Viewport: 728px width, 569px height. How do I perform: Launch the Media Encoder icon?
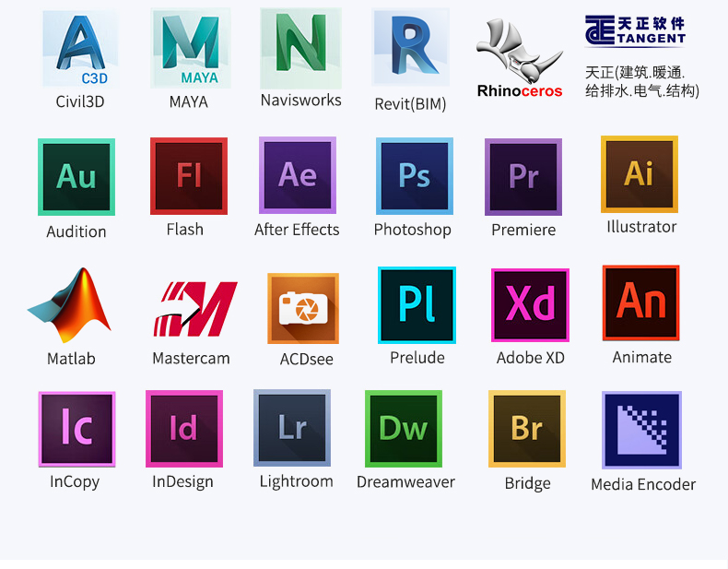(641, 430)
